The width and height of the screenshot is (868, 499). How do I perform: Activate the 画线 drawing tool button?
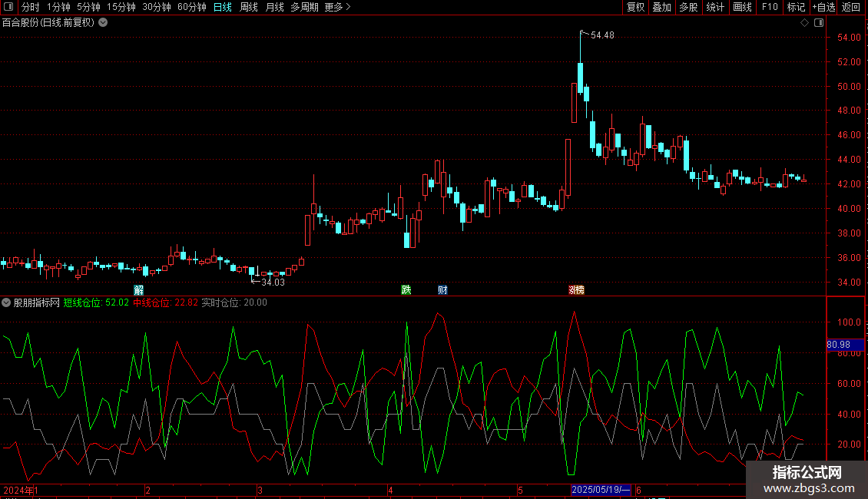(742, 7)
